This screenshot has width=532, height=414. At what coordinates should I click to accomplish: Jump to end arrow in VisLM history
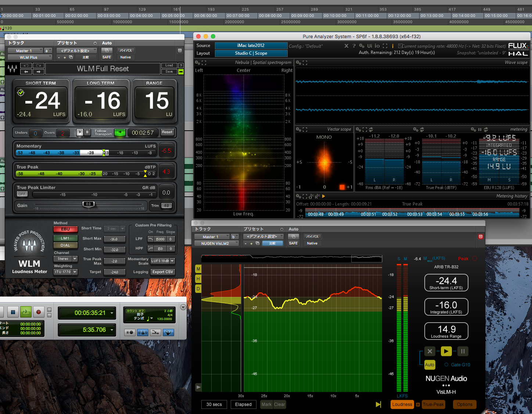378,404
